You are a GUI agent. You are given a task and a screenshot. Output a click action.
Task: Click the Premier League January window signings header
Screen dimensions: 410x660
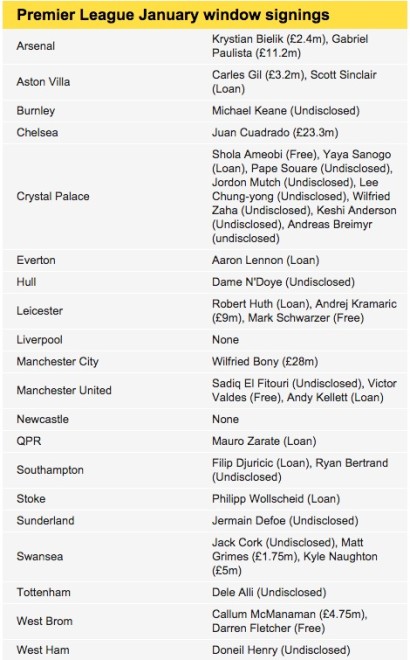tap(173, 15)
